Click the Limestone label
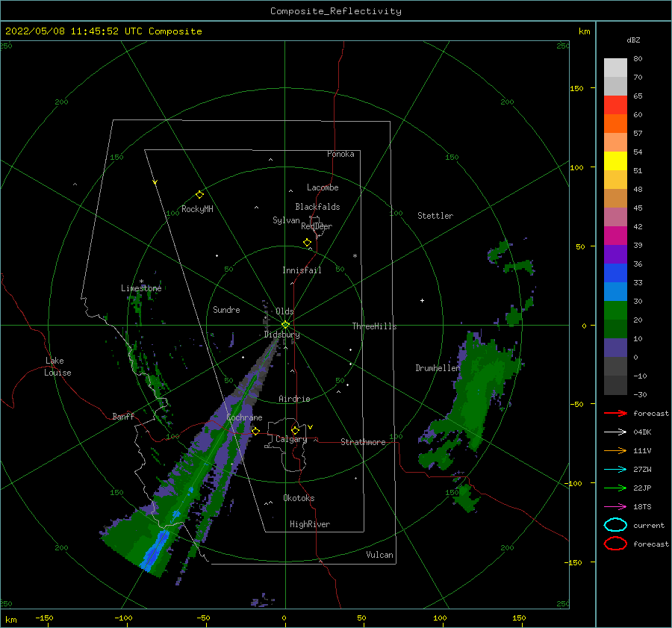Viewport: 672px width, 628px height. pos(141,288)
